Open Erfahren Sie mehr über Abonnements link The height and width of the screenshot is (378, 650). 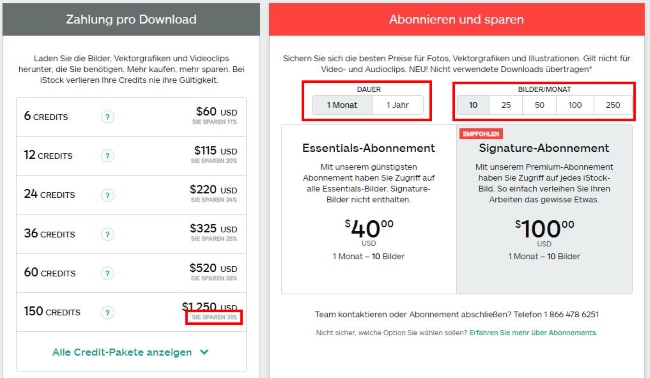point(533,332)
